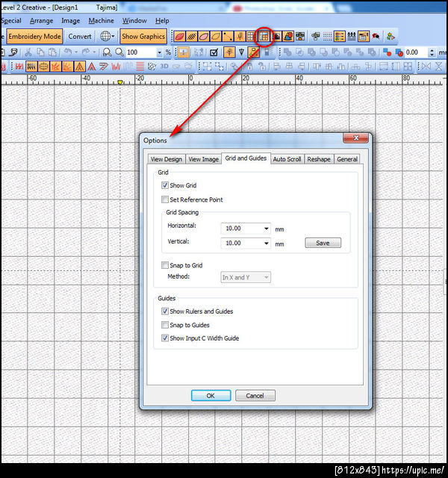The image size is (448, 478).
Task: Open the Help menu
Action: pos(162,21)
